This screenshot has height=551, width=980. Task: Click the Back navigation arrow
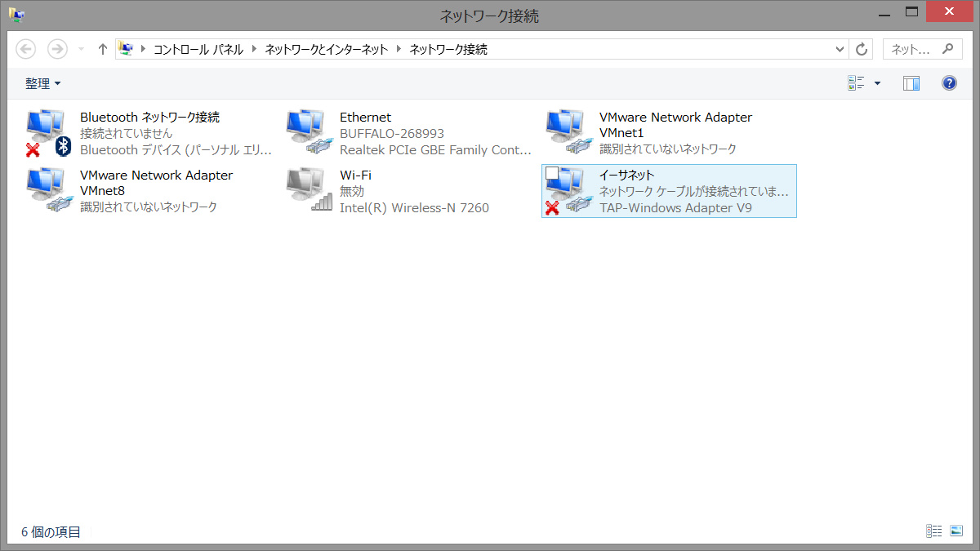pyautogui.click(x=26, y=49)
